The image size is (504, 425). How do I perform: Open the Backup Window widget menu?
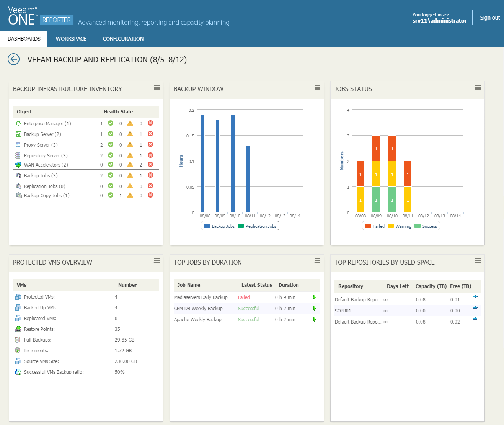(x=317, y=87)
